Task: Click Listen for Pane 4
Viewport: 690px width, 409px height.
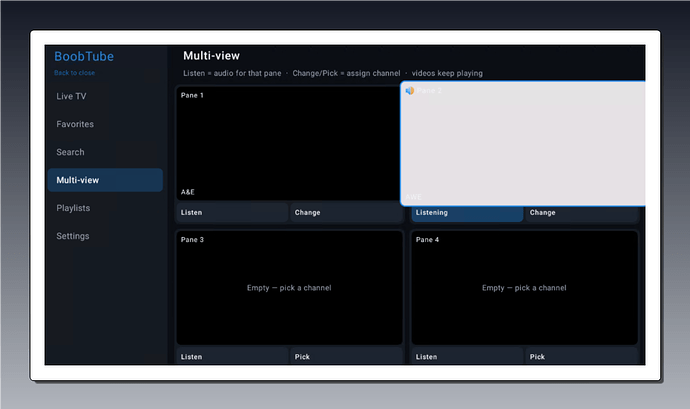Action: [467, 357]
